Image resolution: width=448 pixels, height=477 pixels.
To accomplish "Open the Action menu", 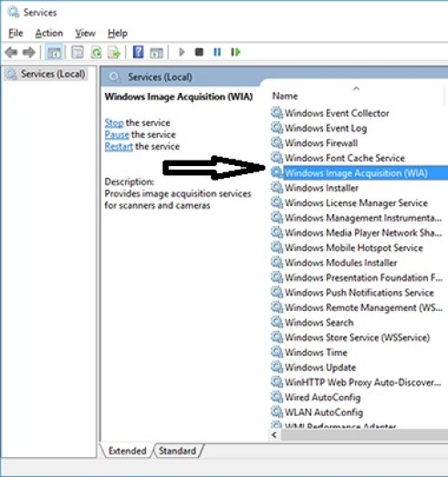I will click(x=49, y=33).
